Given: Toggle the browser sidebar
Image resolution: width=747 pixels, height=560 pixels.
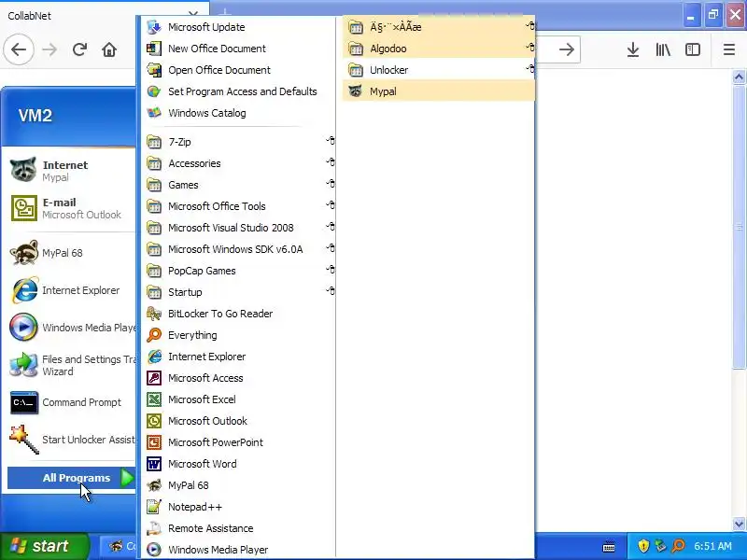Looking at the screenshot, I should click(x=693, y=49).
